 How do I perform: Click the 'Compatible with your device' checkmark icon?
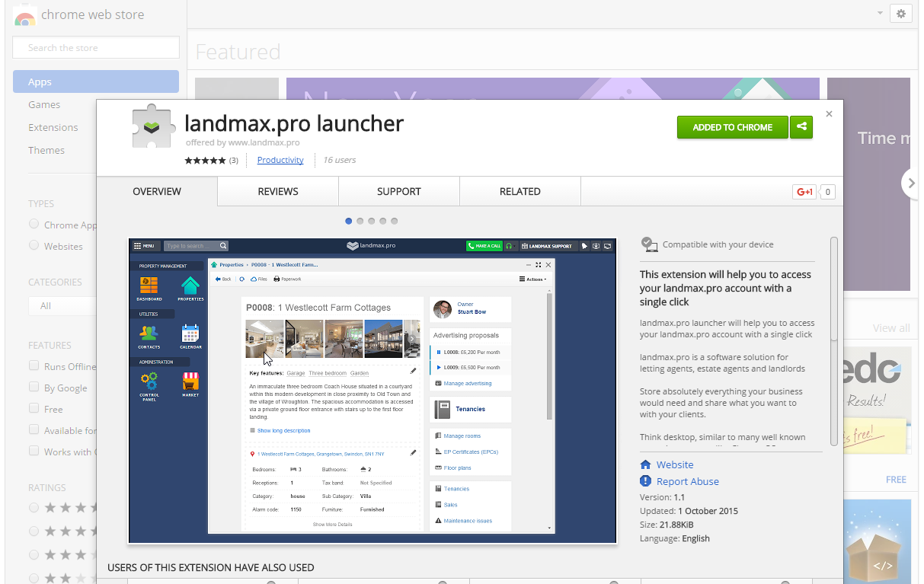(650, 244)
